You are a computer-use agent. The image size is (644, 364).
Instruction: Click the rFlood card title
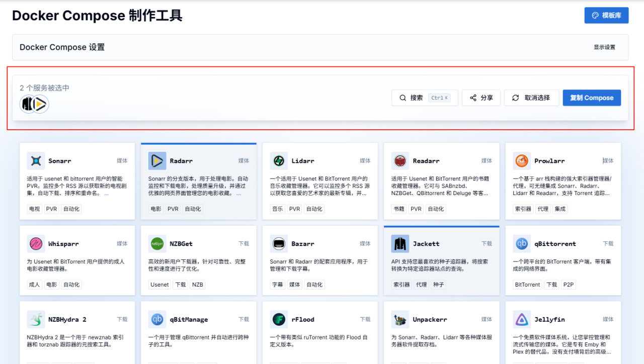coord(303,319)
